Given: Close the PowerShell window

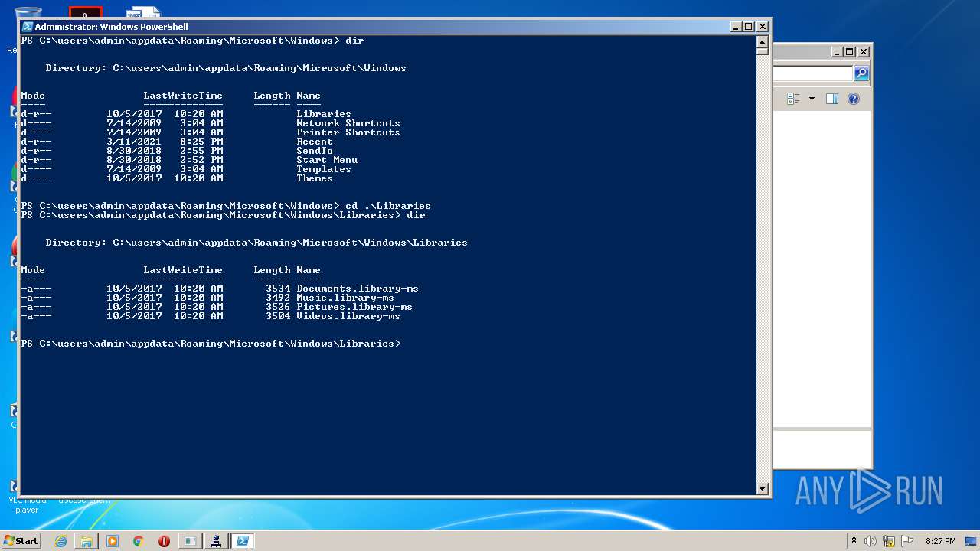Looking at the screenshot, I should (x=763, y=27).
